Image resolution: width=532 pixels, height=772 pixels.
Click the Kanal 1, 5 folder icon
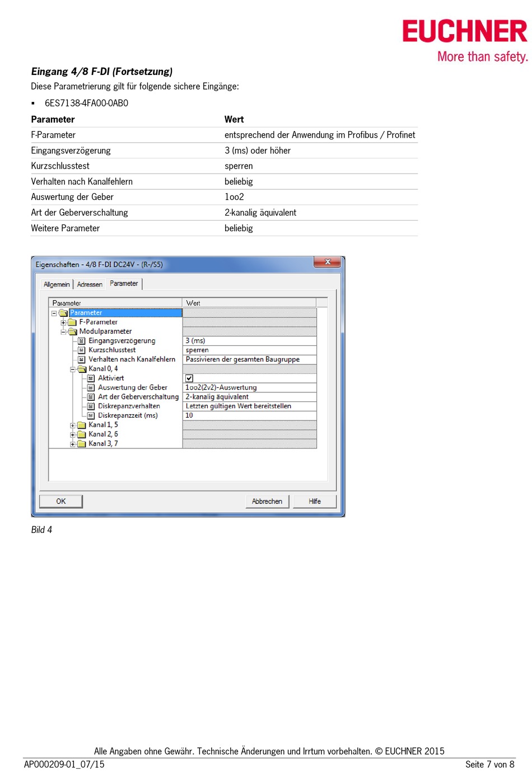point(82,425)
